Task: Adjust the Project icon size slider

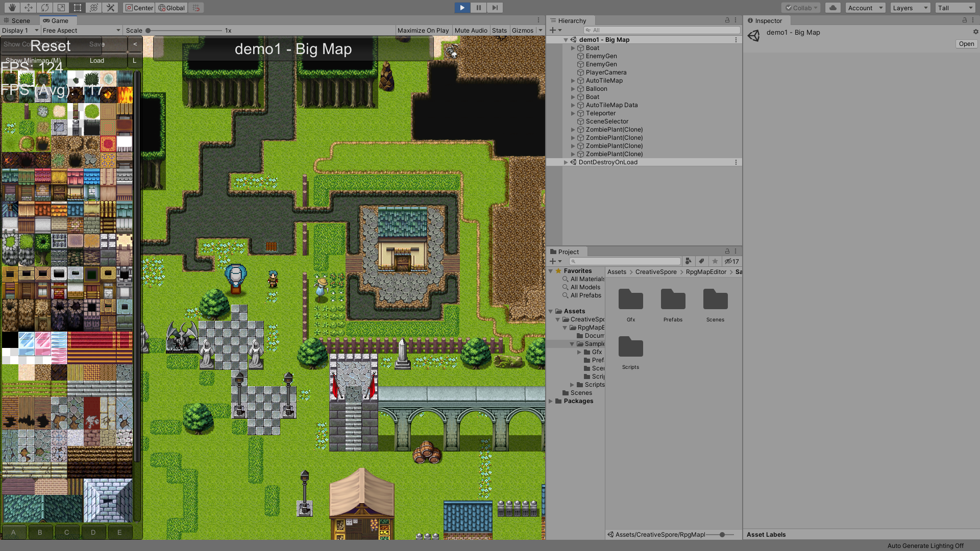Action: coord(722,535)
